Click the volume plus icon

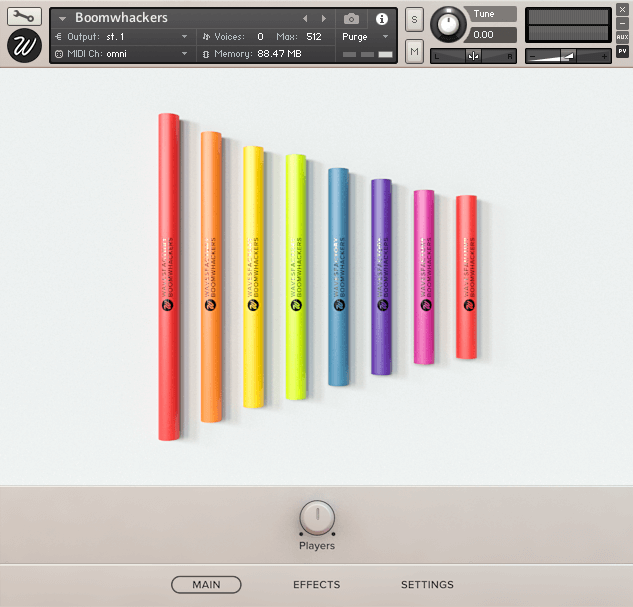point(604,57)
